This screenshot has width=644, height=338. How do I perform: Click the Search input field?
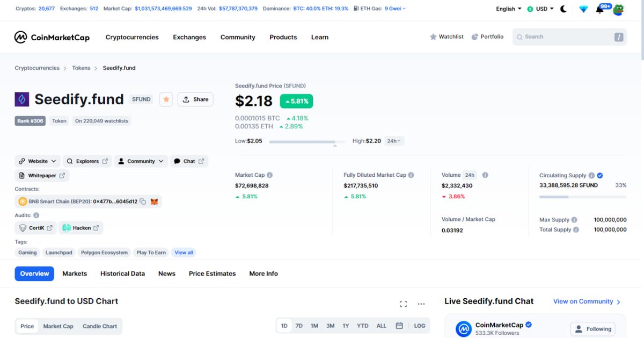(569, 37)
